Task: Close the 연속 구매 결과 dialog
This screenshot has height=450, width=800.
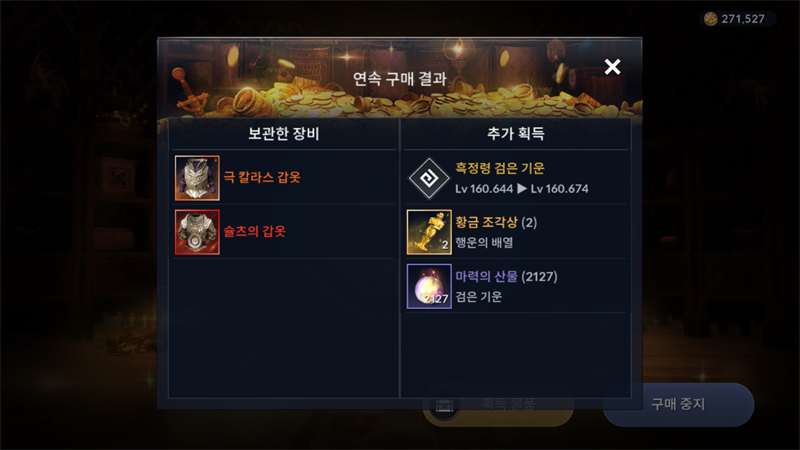Action: 612,67
